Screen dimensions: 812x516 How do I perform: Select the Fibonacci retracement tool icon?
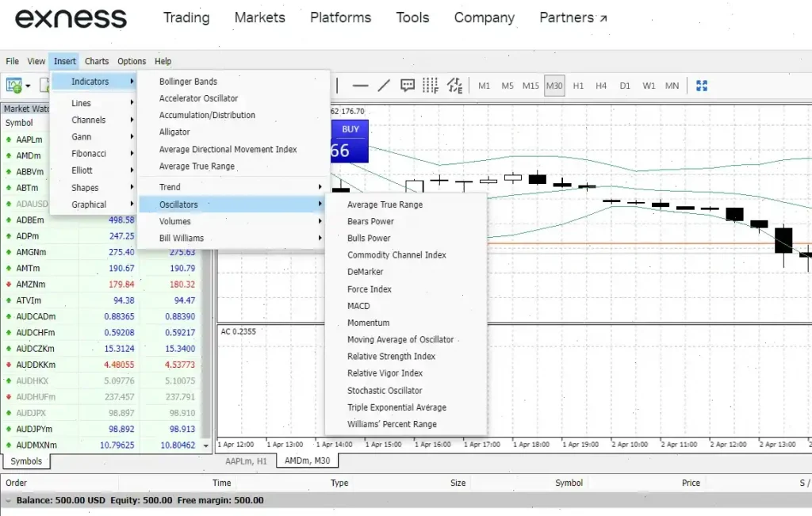tap(431, 86)
